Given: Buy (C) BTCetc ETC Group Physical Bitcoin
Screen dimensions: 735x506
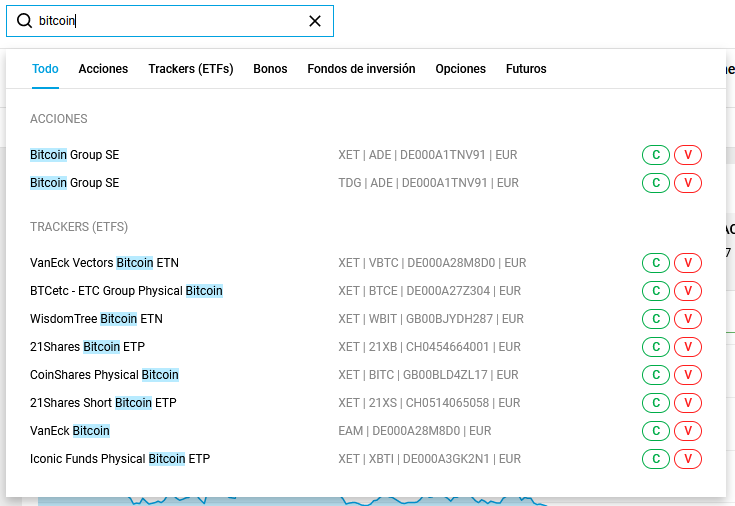Looking at the screenshot, I should point(656,291).
